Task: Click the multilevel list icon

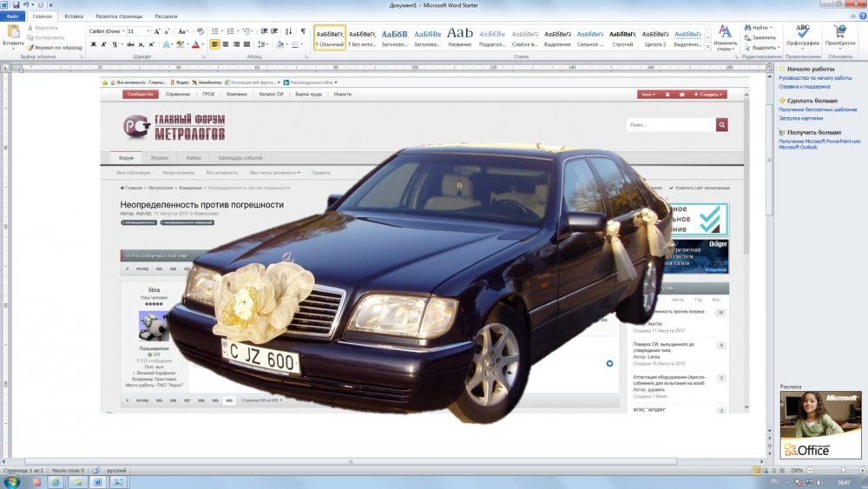Action: click(x=246, y=31)
